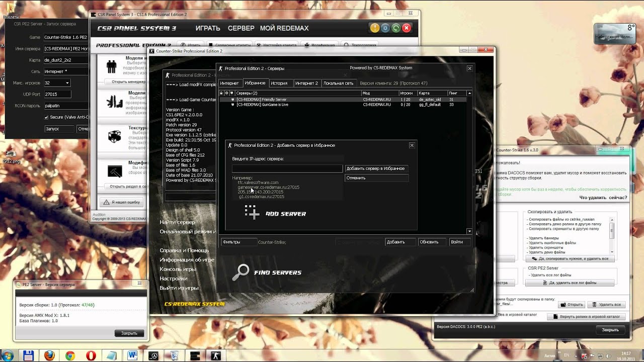Click the textures cube icon in CSR Panel
This screenshot has height=362, width=644.
click(x=115, y=136)
